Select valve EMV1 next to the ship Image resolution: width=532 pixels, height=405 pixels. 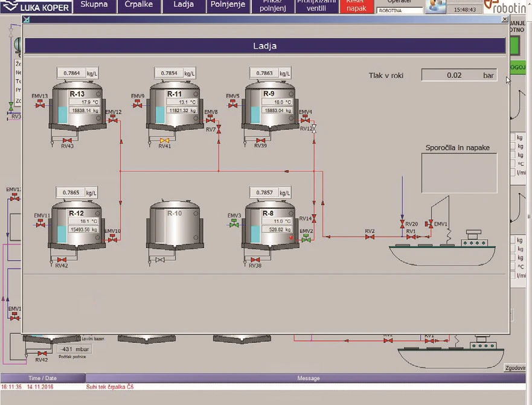[431, 225]
